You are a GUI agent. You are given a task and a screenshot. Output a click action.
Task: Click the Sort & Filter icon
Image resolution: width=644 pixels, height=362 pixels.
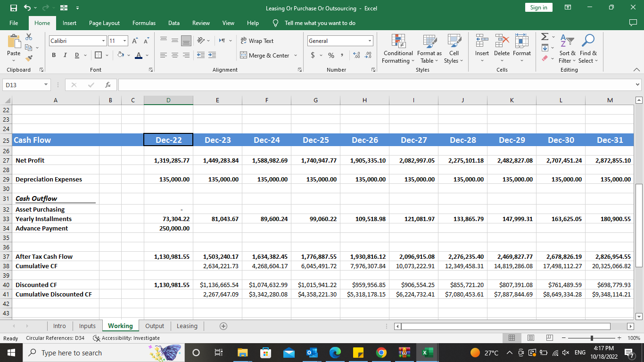pyautogui.click(x=567, y=42)
